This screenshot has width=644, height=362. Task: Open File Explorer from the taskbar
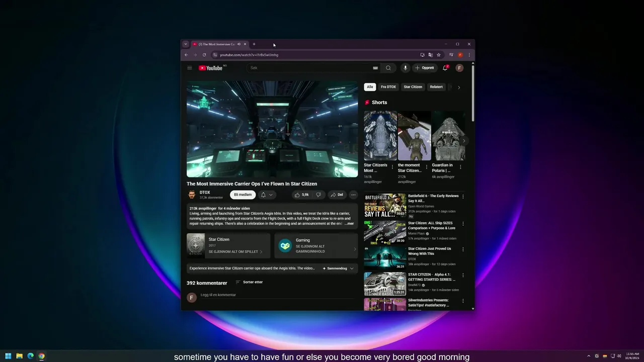19,356
